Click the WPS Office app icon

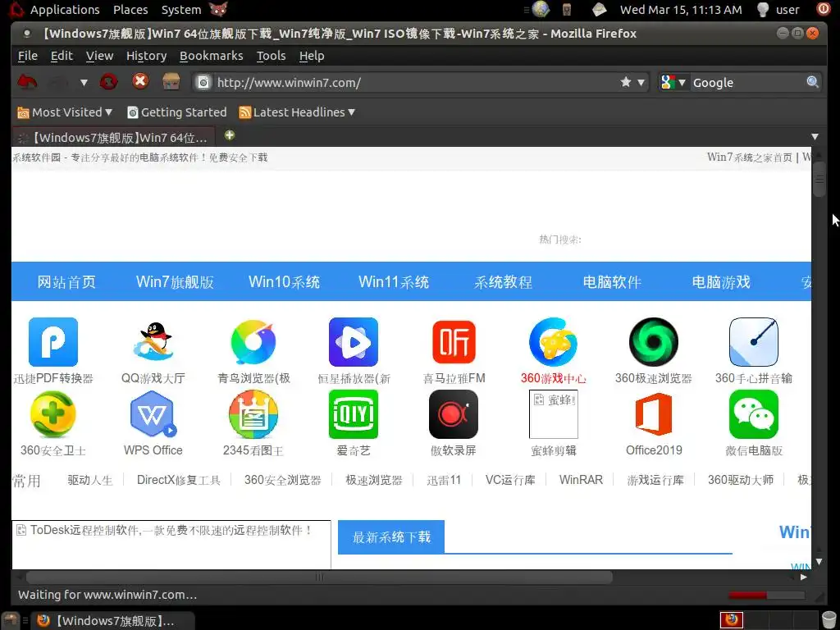[153, 414]
